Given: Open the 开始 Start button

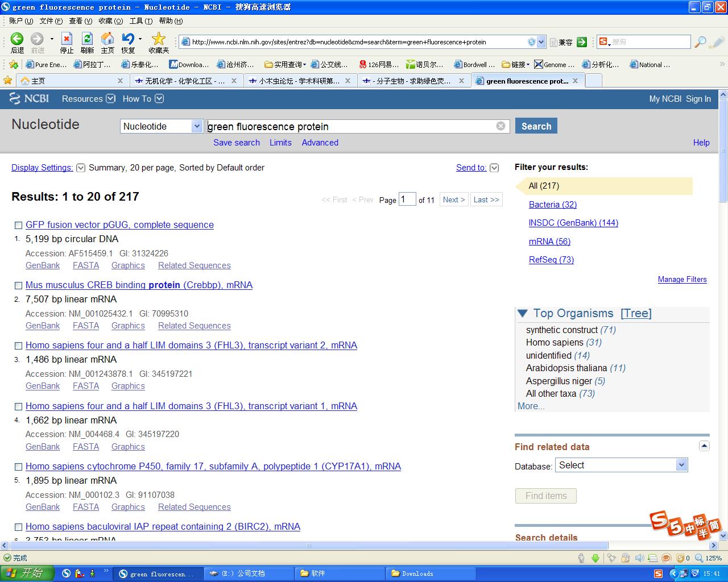Looking at the screenshot, I should [x=27, y=573].
